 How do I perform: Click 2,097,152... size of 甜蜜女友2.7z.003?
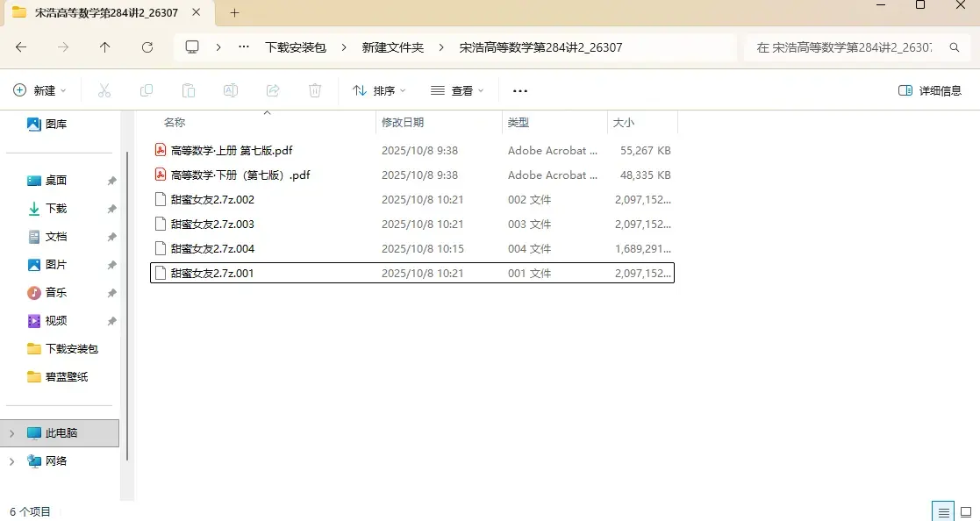click(x=642, y=224)
